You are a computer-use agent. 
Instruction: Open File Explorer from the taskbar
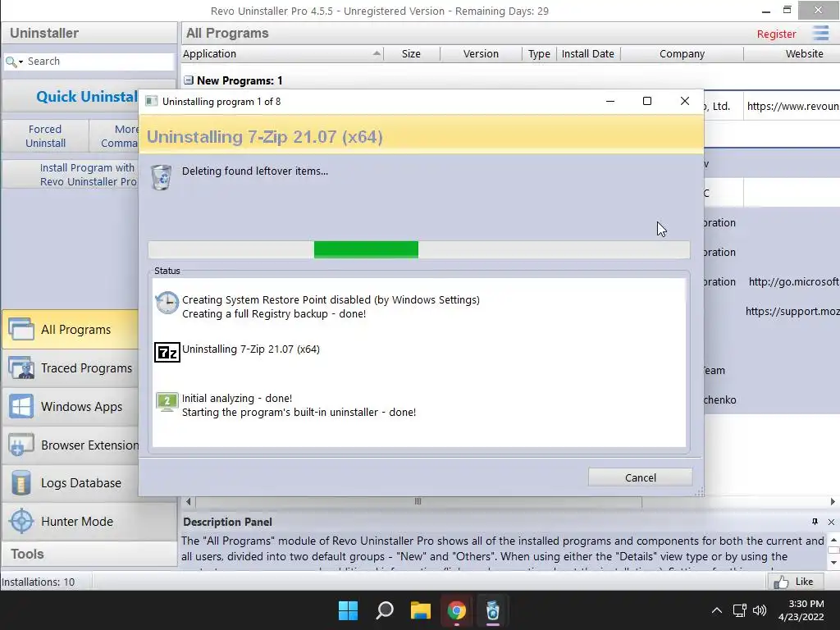coord(421,610)
